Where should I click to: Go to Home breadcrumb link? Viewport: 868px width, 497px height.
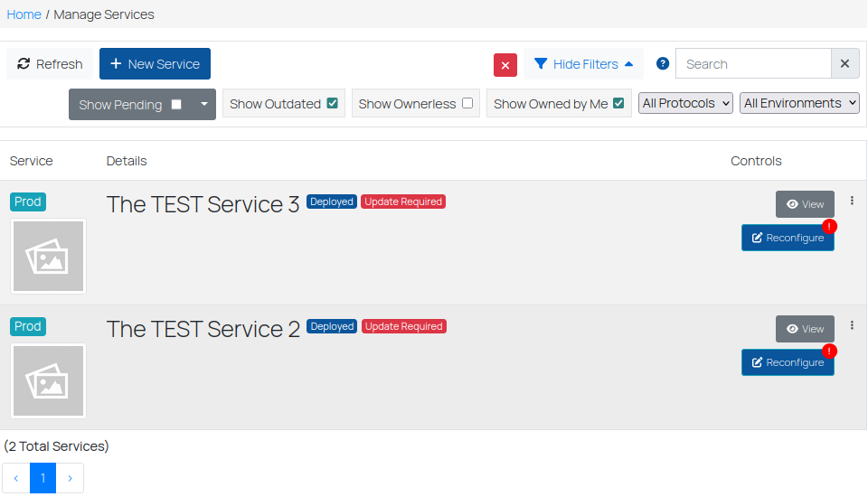[x=24, y=14]
